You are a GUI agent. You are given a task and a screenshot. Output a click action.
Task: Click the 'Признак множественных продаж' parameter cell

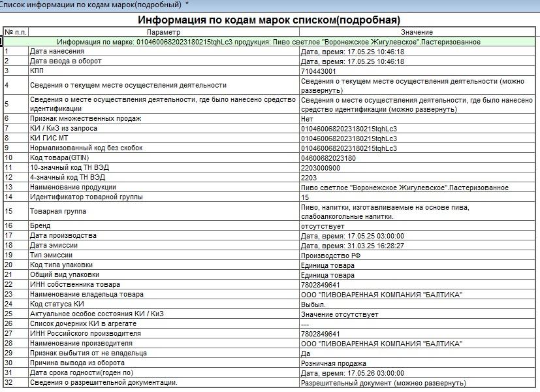[x=86, y=119]
